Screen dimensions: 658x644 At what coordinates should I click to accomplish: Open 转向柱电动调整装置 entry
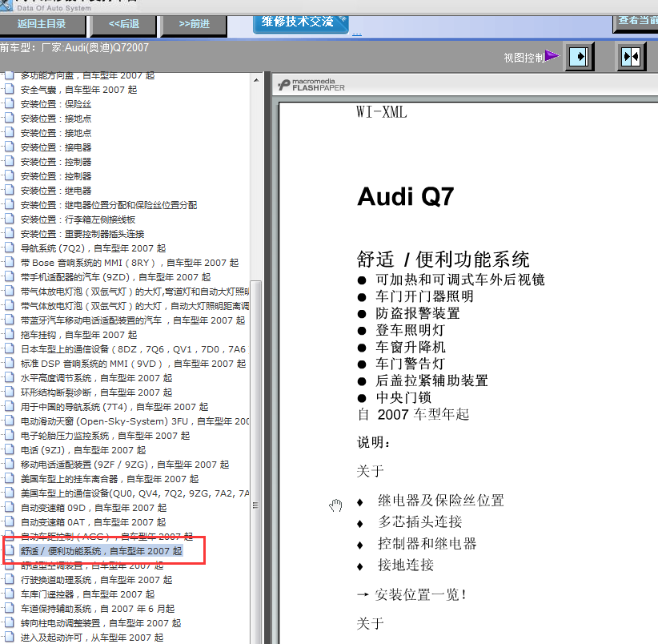point(101,623)
